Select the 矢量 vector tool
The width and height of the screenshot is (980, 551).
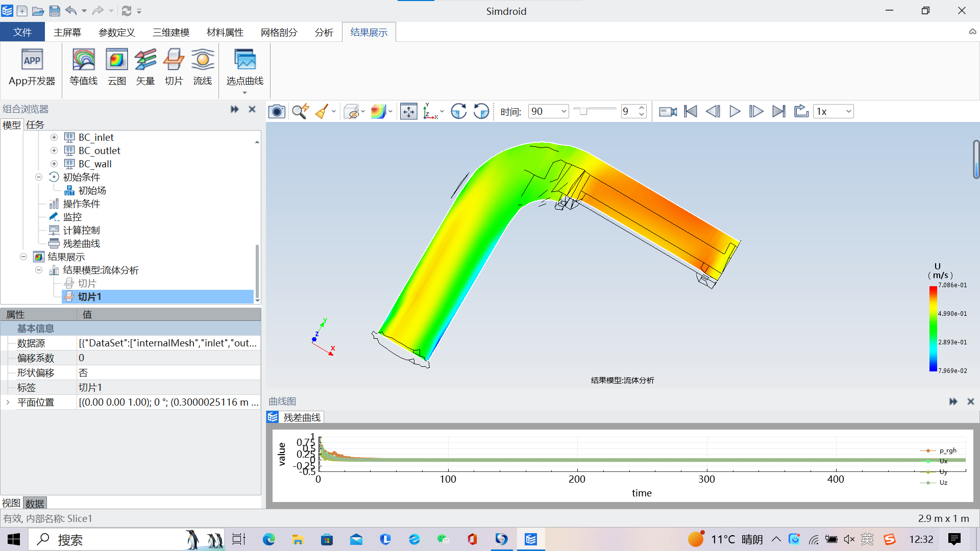(145, 67)
